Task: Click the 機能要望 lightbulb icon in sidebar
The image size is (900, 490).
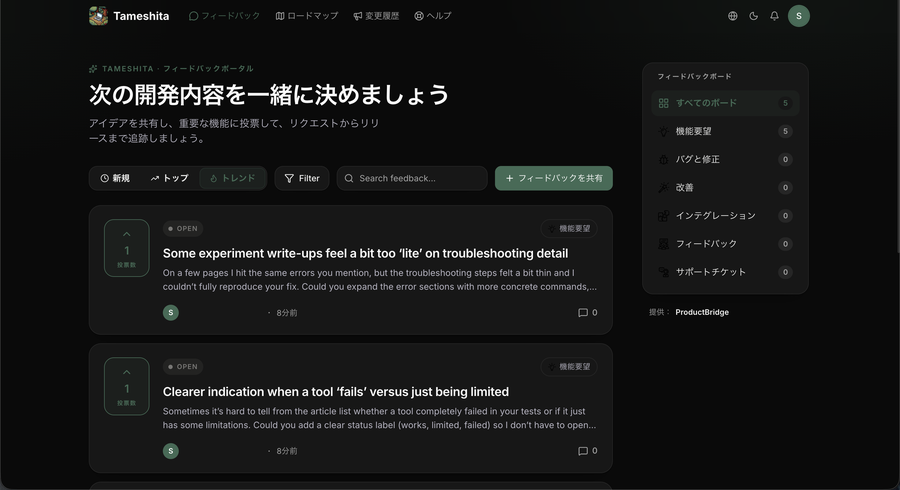Action: coord(664,131)
